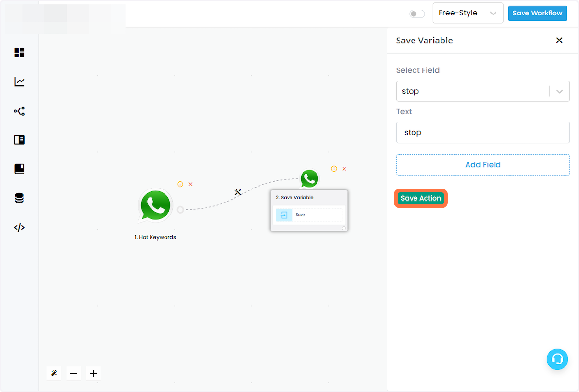This screenshot has height=392, width=579.
Task: Open the templates layout icon in sidebar
Action: coord(19,140)
